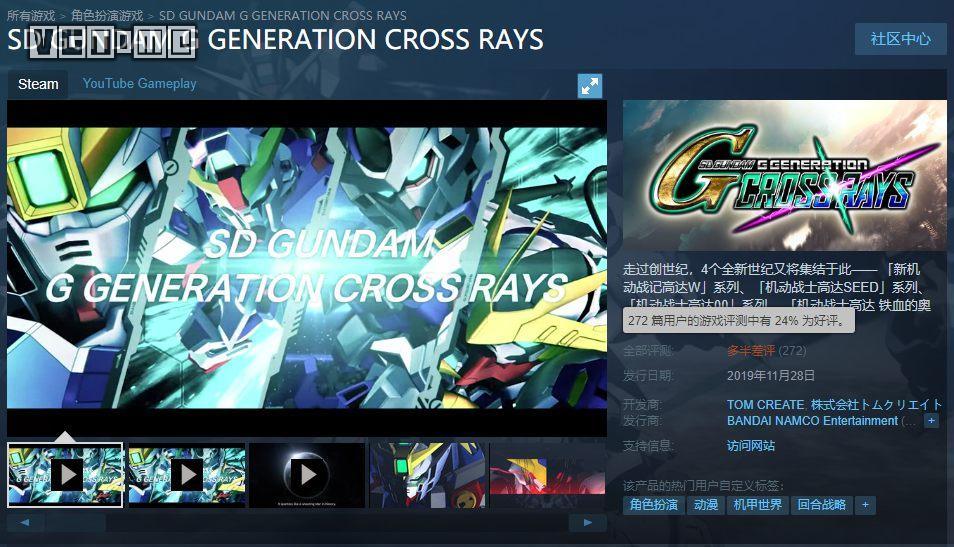Image resolution: width=954 pixels, height=547 pixels.
Task: Switch to the Steam tab
Action: (x=38, y=84)
